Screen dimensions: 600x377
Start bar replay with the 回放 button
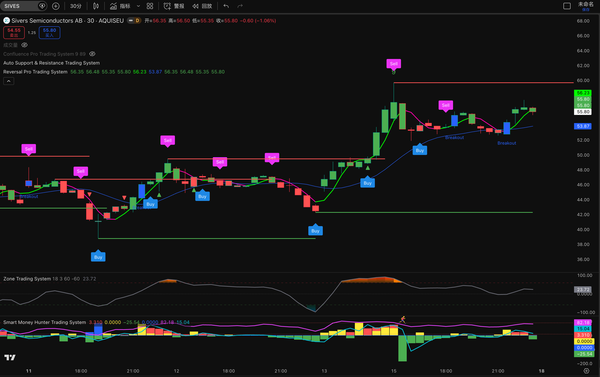pos(202,6)
